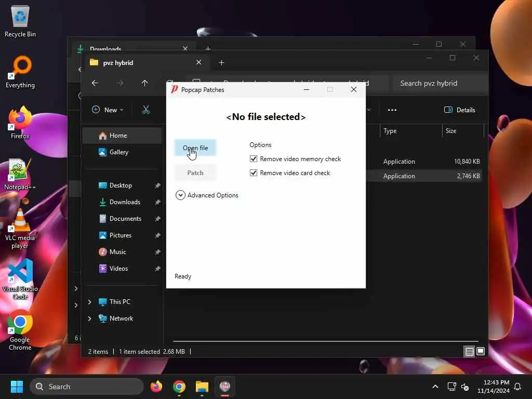Open the Windows Start menu
532x399 pixels.
(17, 387)
